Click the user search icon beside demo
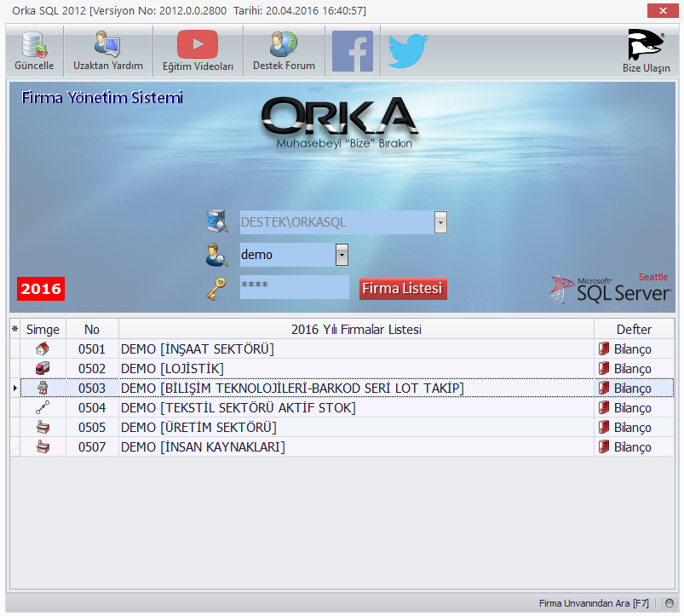684x616 pixels. point(217,255)
